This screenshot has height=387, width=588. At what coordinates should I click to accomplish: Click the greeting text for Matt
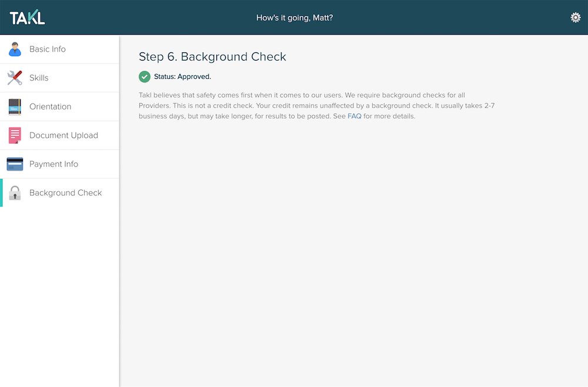294,18
